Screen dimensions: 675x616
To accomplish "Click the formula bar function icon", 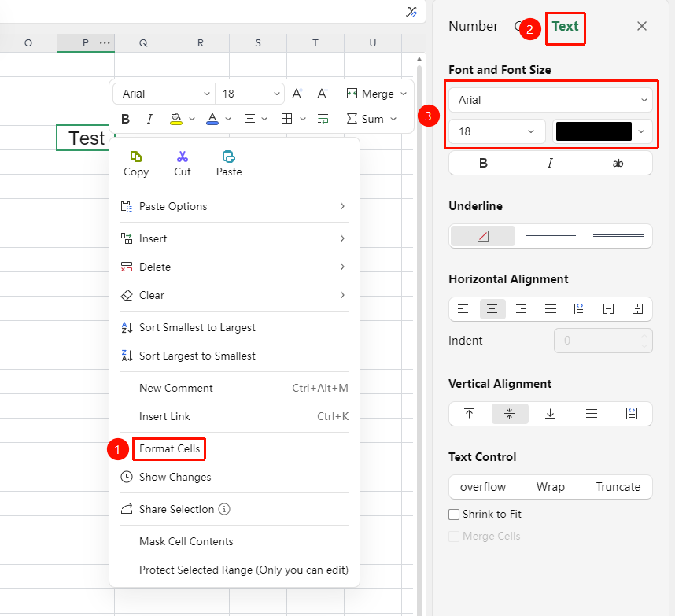I will tap(411, 12).
